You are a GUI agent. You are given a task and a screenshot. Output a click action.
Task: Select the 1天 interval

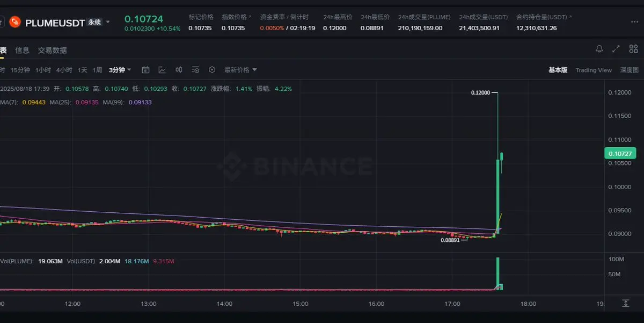click(x=82, y=70)
